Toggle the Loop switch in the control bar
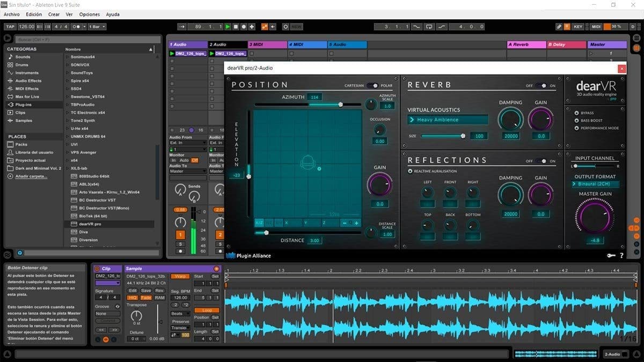Screen dimensions: 644x362 pyautogui.click(x=429, y=26)
